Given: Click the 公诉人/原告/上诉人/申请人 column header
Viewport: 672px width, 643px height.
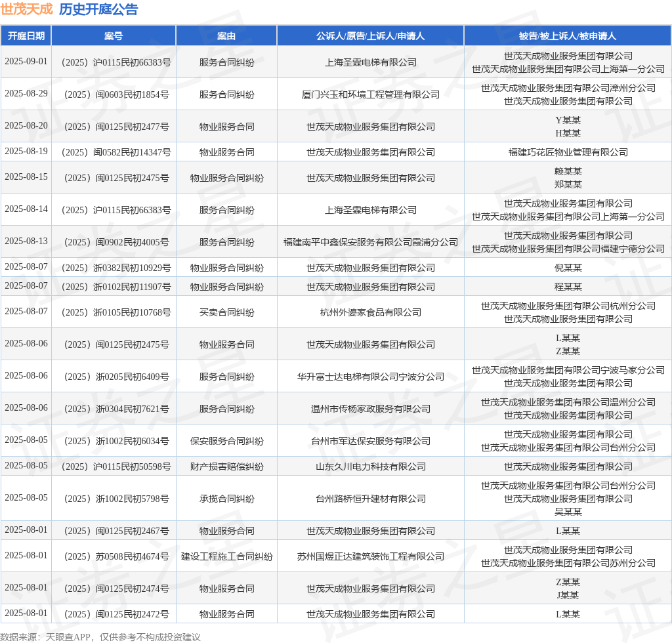Looking at the screenshot, I should click(x=370, y=36).
